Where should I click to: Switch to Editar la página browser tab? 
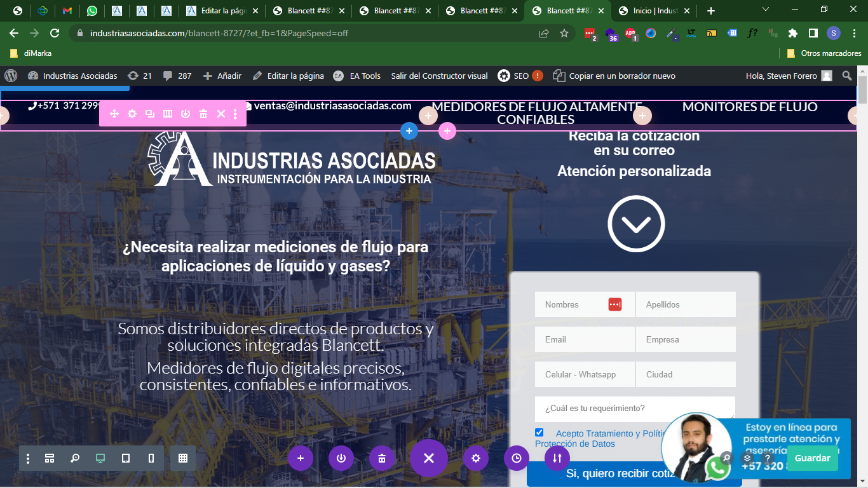click(x=222, y=11)
